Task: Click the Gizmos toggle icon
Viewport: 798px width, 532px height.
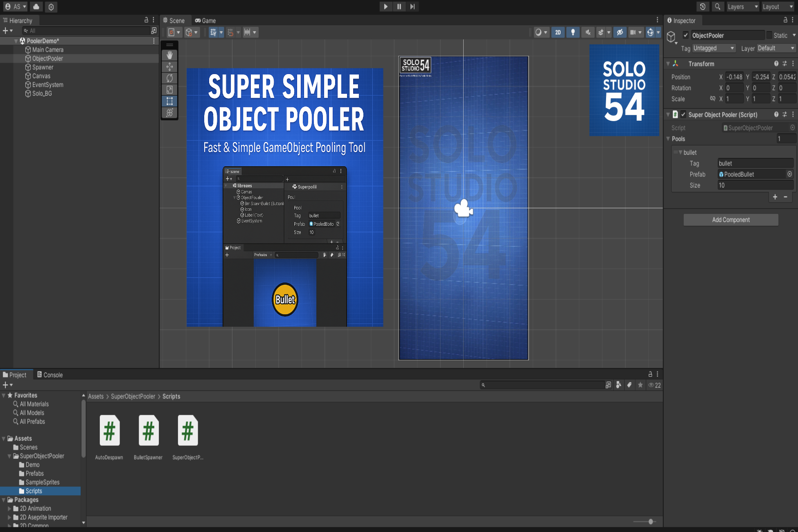Action: click(650, 32)
